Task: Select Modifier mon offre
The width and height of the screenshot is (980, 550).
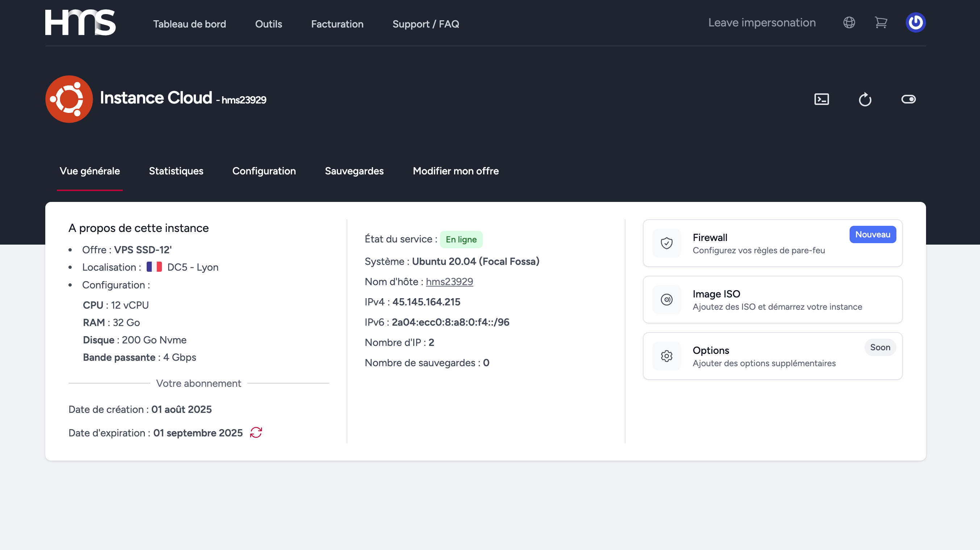Action: (x=456, y=171)
